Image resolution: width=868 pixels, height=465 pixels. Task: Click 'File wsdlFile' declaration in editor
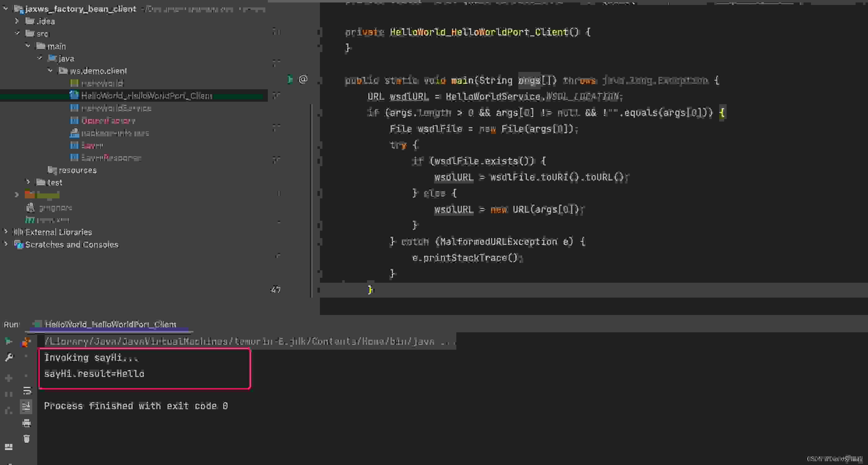[x=426, y=129]
